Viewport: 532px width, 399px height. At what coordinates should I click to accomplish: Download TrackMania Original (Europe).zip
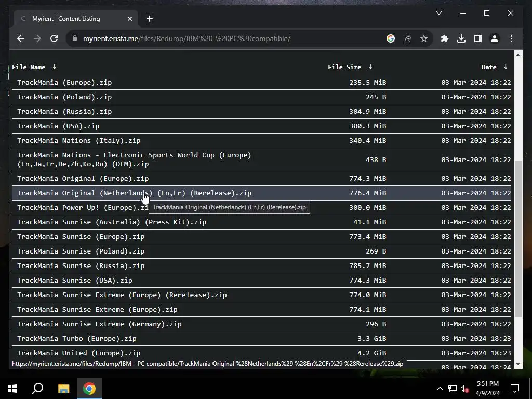[x=83, y=179]
